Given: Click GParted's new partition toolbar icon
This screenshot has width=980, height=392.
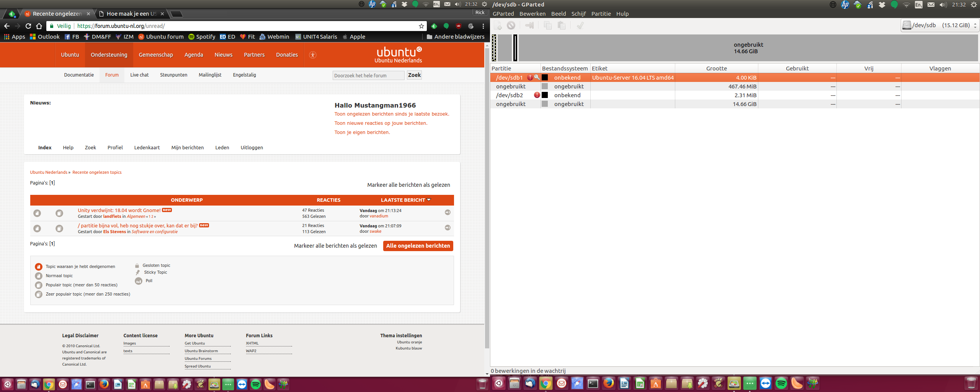Looking at the screenshot, I should (x=498, y=26).
